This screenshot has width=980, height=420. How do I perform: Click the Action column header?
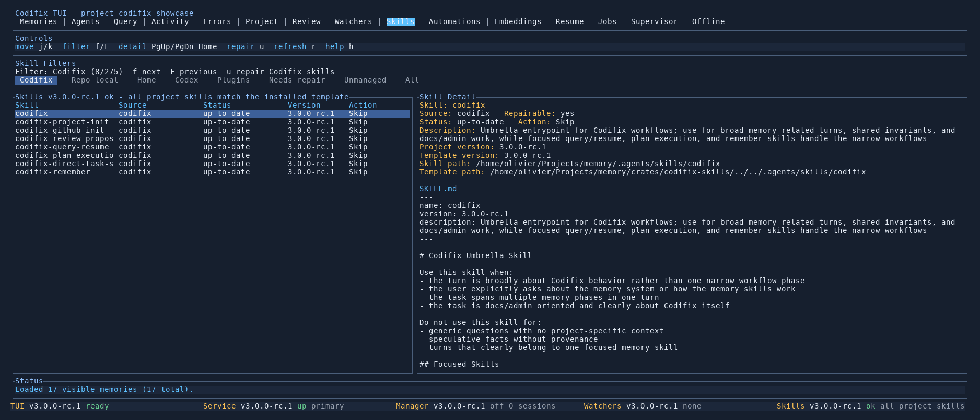[x=363, y=105]
